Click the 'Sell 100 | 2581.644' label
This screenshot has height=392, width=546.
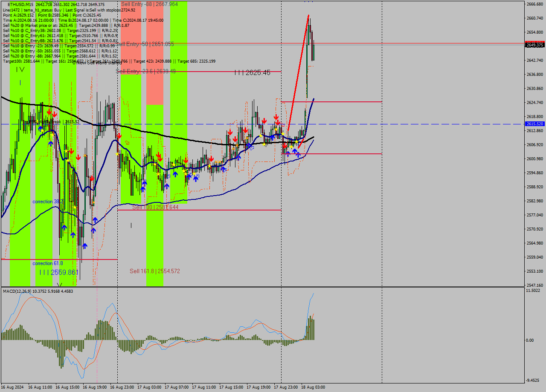[x=155, y=207]
